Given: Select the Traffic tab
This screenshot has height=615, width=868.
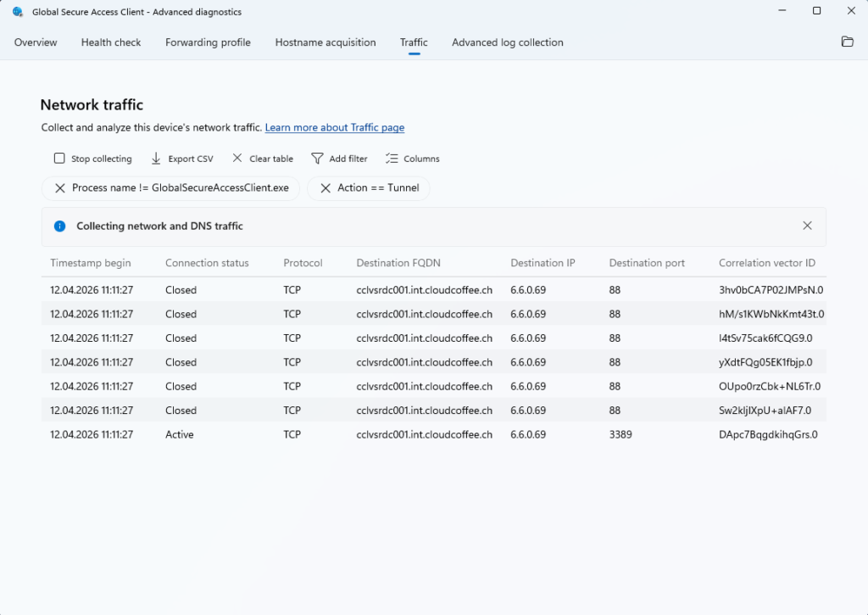Looking at the screenshot, I should point(414,42).
